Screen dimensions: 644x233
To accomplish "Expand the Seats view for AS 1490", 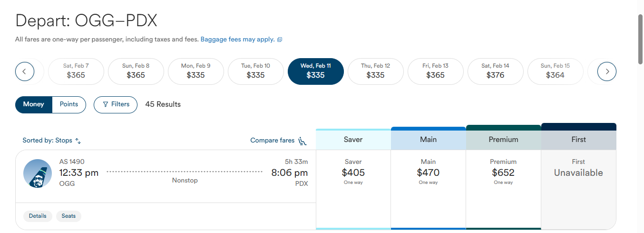I will click(x=68, y=216).
